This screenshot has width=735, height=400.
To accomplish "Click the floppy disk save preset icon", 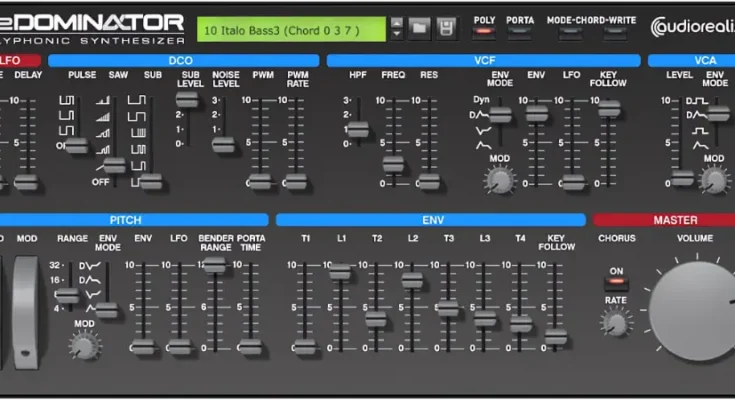I will tap(445, 28).
